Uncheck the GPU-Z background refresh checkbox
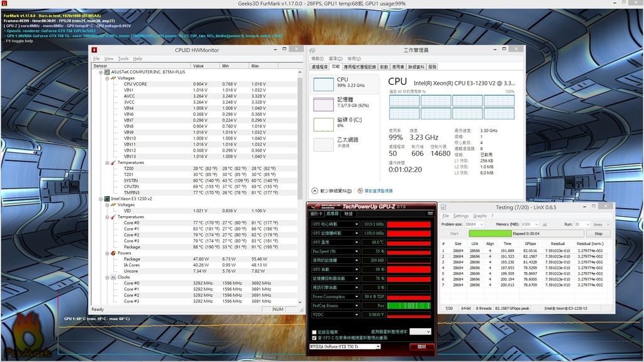 click(314, 337)
